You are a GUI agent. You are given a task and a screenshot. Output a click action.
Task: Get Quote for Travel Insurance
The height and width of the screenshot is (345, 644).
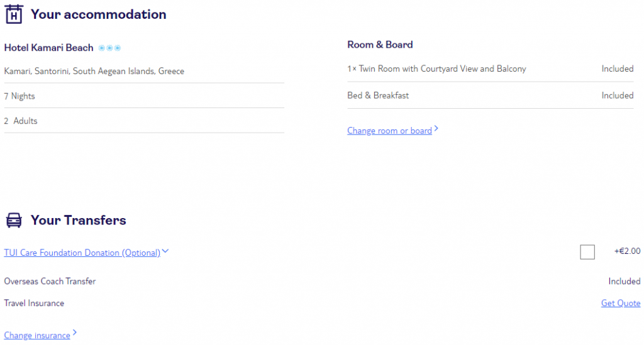pyautogui.click(x=621, y=303)
